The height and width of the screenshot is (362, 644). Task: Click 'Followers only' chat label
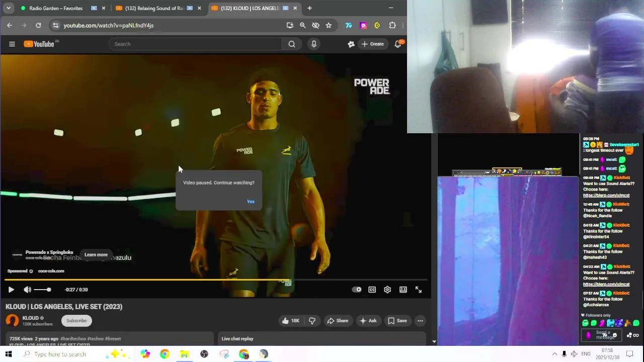tap(596, 315)
